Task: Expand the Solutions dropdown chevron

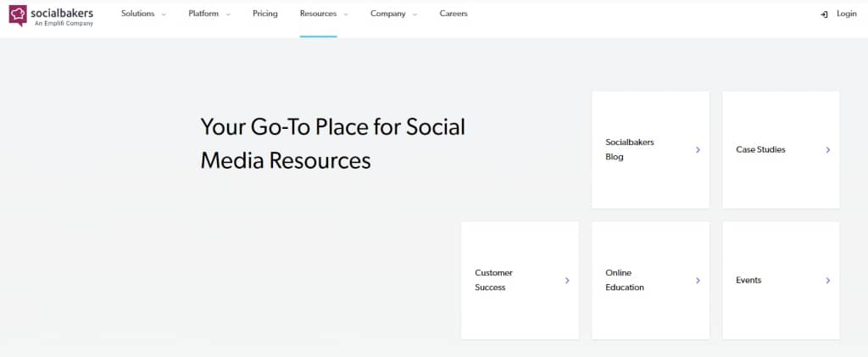Action: pos(164,15)
